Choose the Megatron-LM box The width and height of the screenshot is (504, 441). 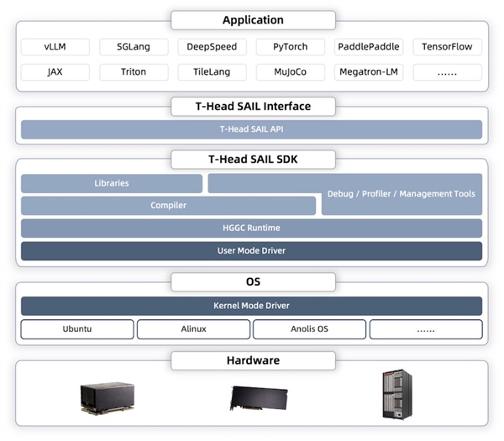[369, 72]
